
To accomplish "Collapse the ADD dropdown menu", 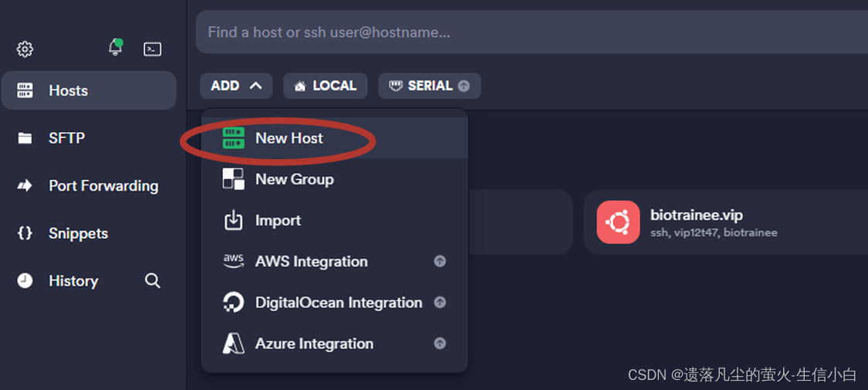I will (x=236, y=86).
